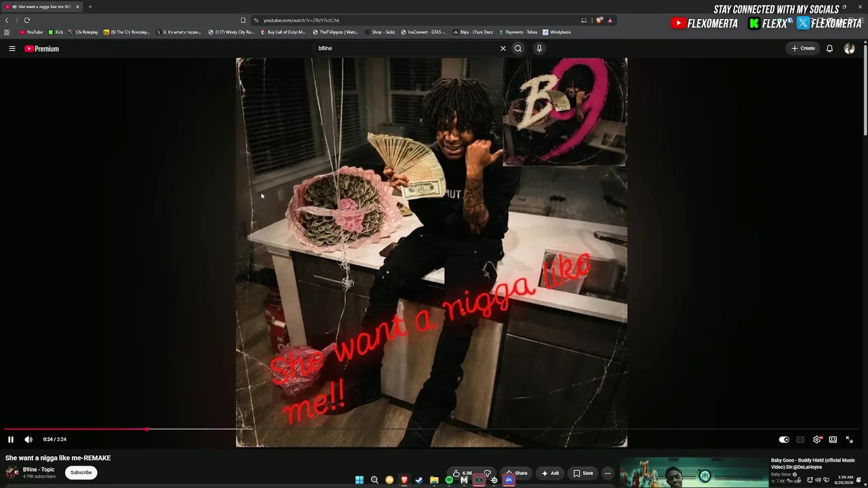868x488 pixels.
Task: Open the Chi Roleplay bookmark
Action: (83, 32)
